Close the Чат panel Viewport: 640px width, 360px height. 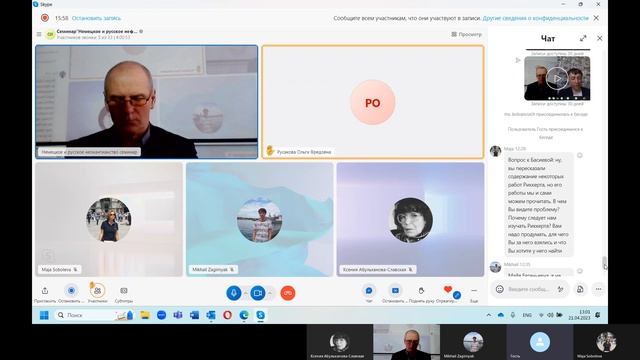click(x=599, y=38)
